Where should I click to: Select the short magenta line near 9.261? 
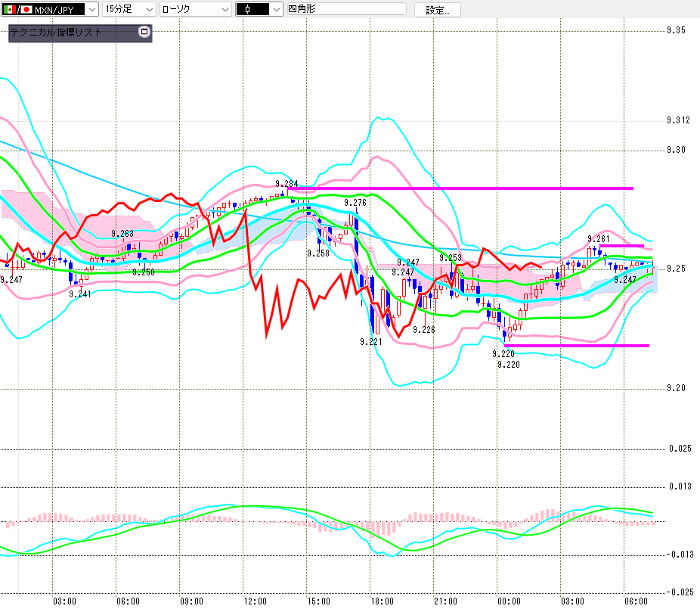(621, 246)
